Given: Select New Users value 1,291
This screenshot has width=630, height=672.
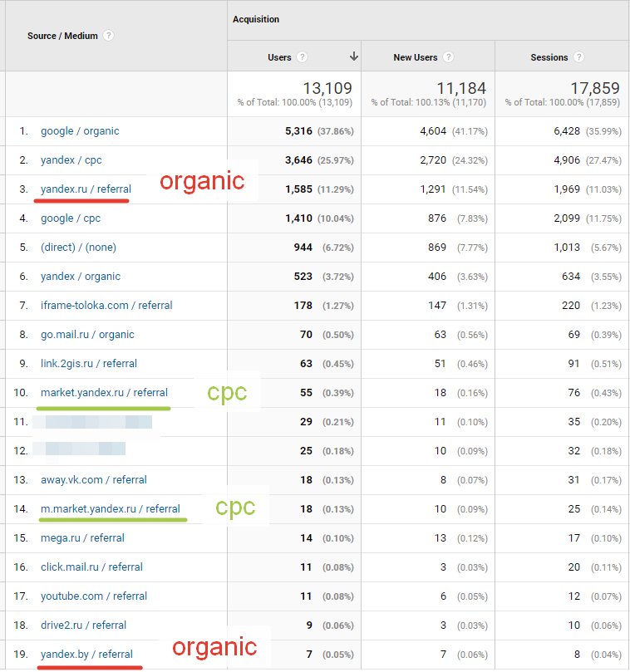Looking at the screenshot, I should (x=433, y=189).
